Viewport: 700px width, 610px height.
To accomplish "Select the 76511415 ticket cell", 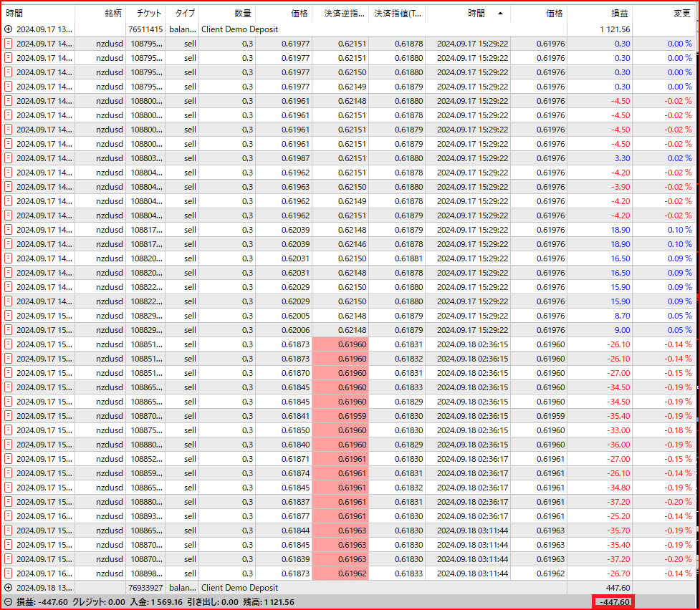I will (145, 29).
